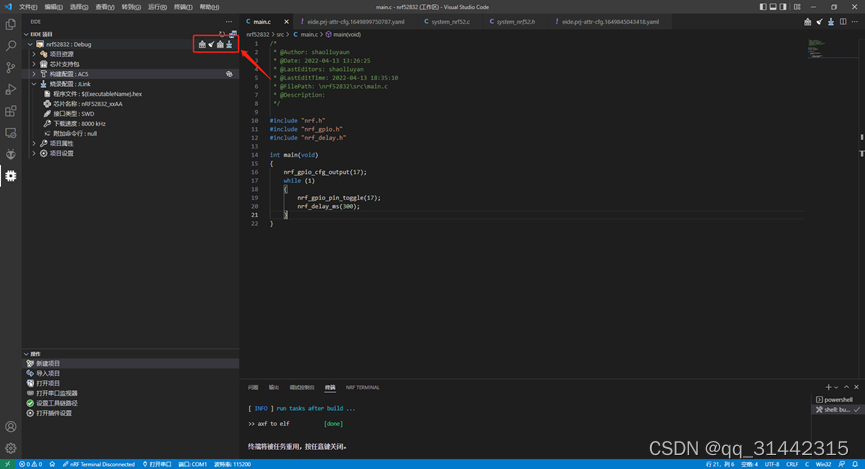
Task: Click build icon in editor title bar
Action: 808,22
